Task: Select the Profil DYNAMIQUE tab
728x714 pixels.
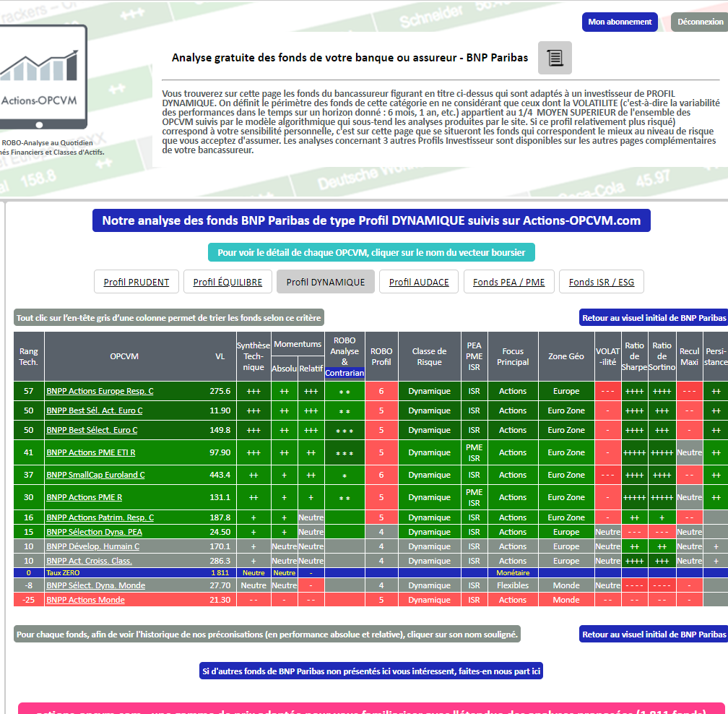Action: pos(326,282)
